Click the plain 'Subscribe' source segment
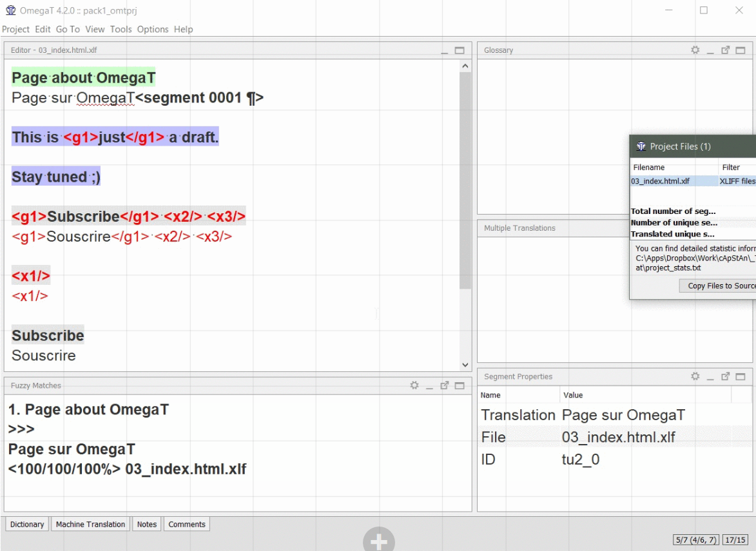This screenshot has width=756, height=551. pyautogui.click(x=48, y=336)
